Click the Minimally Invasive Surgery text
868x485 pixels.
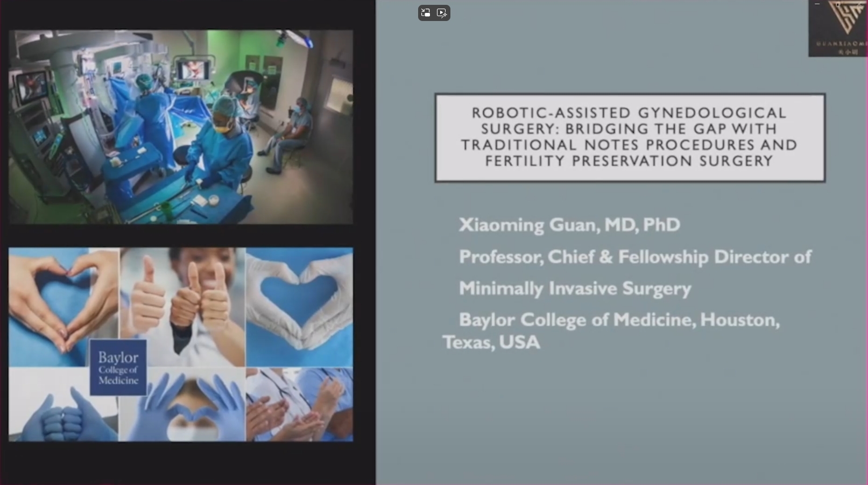575,289
